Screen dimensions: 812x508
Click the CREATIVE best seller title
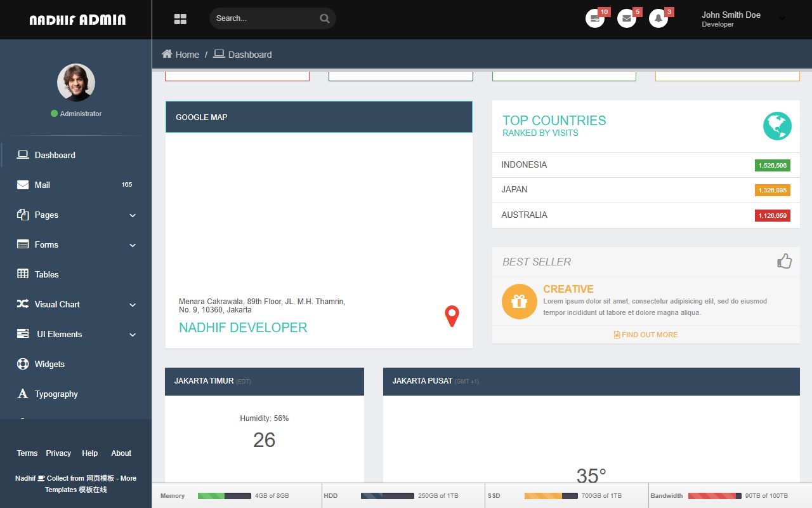(x=568, y=289)
